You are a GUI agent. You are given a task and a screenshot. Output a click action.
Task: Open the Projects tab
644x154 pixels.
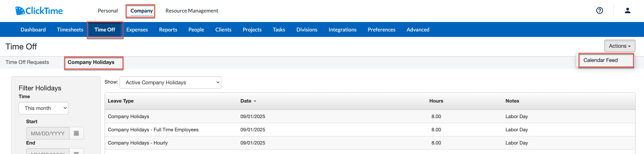252,30
